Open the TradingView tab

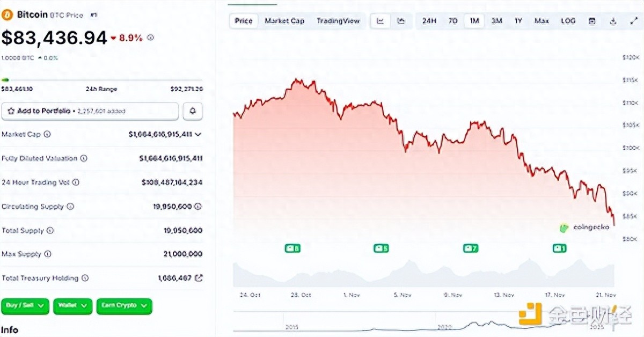click(x=338, y=21)
